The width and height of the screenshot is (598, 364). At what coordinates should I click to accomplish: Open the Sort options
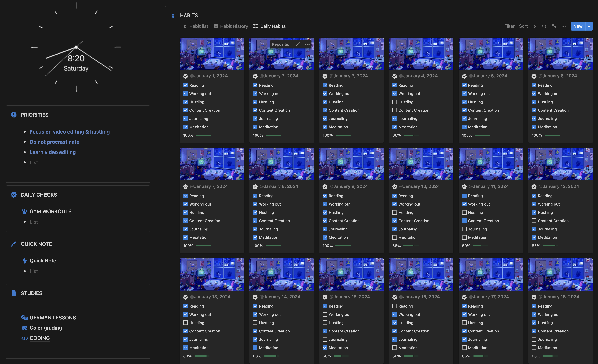point(523,26)
